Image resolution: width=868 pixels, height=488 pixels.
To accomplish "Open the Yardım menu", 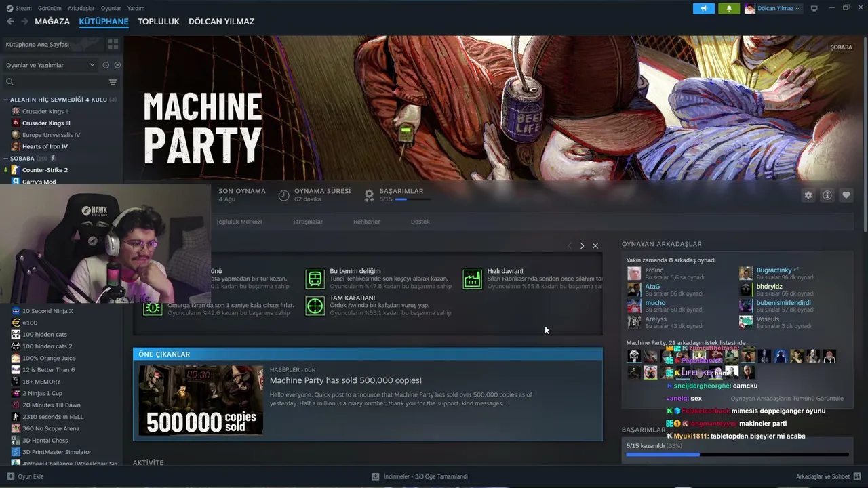I will [x=136, y=8].
